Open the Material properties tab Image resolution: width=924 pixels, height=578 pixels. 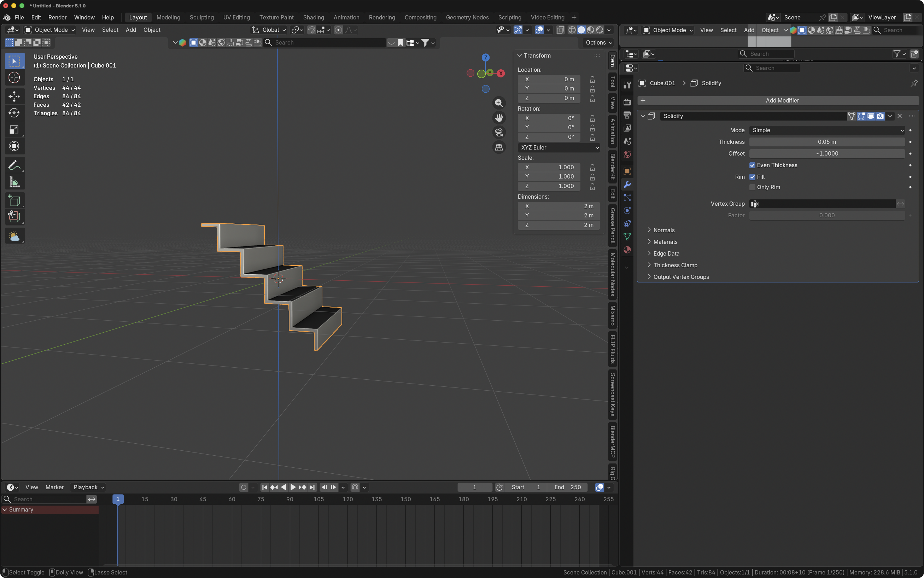(x=627, y=250)
